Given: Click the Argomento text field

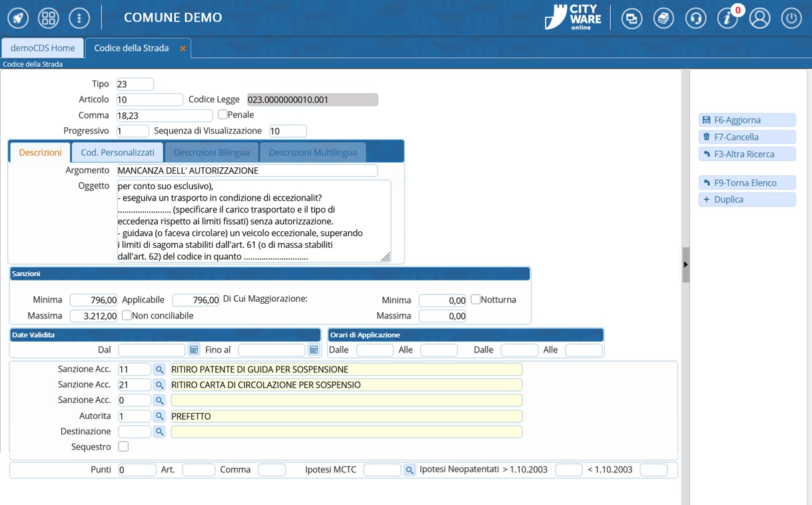Looking at the screenshot, I should (x=246, y=171).
